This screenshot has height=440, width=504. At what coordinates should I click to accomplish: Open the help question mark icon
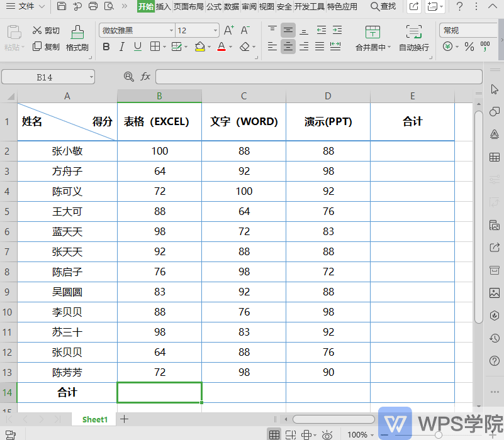[x=460, y=6]
